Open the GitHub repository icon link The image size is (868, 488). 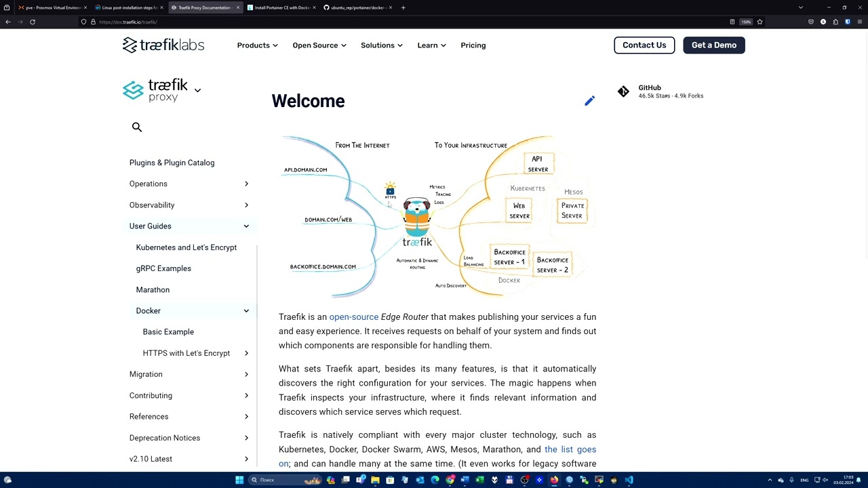click(x=623, y=91)
